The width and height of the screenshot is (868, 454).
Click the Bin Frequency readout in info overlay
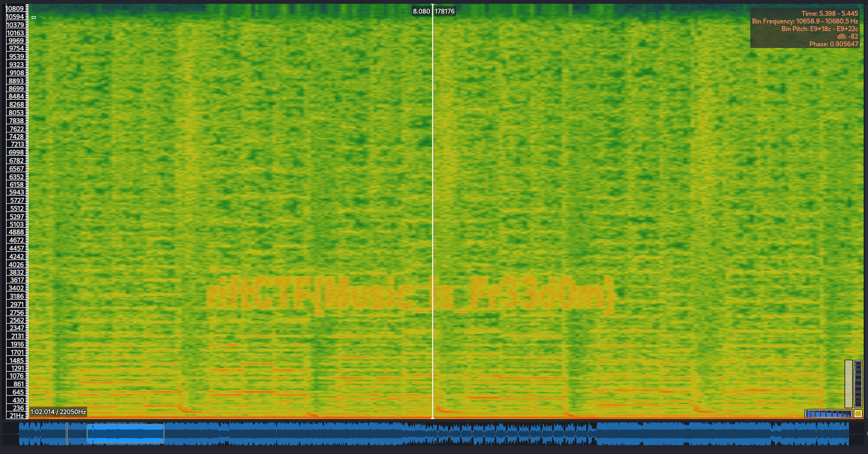(805, 21)
